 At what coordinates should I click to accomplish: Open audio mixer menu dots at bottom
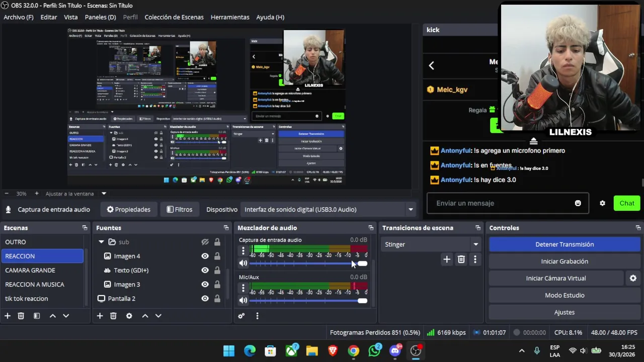(257, 316)
